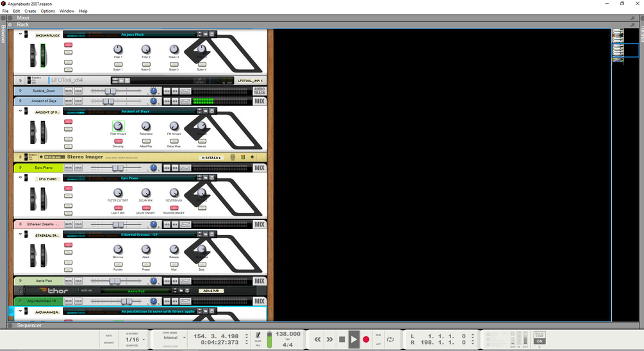Screen dimensions: 644x351
Task: Open the Browser side panel
Action: coord(3,34)
